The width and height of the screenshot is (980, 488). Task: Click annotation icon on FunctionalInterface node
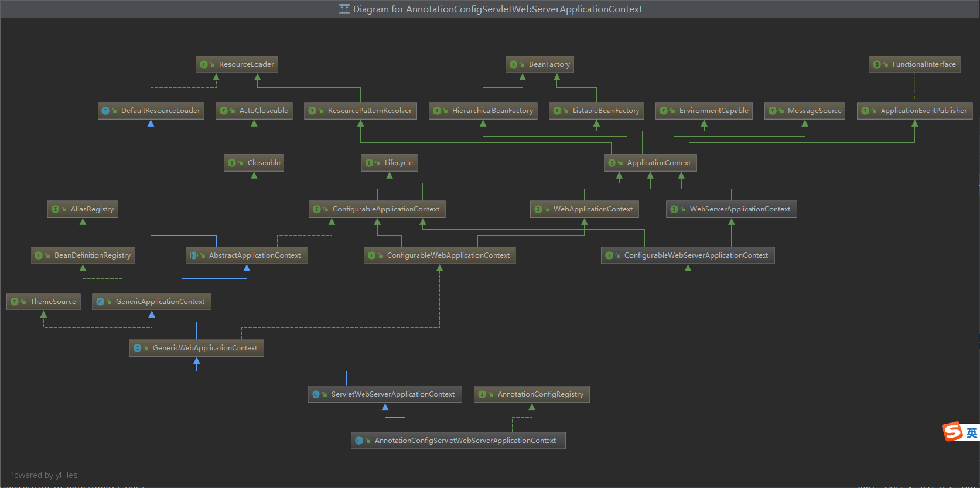877,64
